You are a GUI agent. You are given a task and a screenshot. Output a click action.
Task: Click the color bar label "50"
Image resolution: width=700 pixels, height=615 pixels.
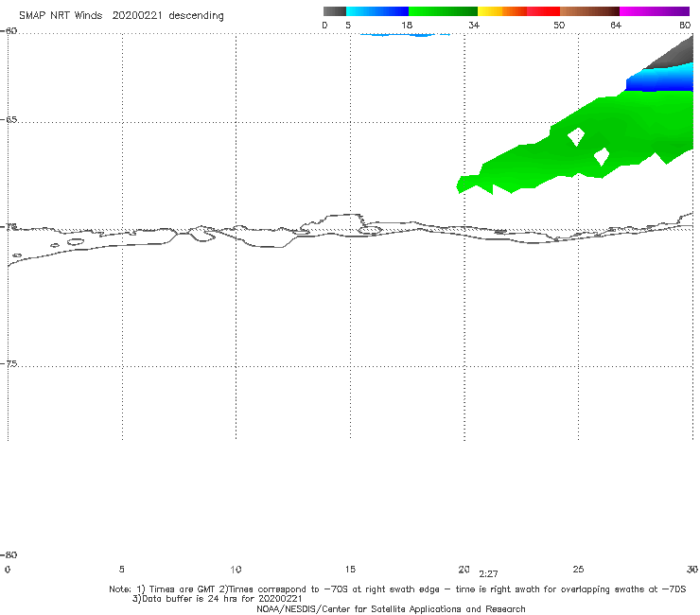(559, 26)
